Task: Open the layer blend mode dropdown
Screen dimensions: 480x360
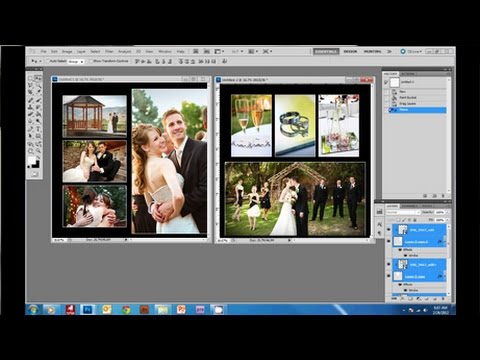Action: point(403,212)
